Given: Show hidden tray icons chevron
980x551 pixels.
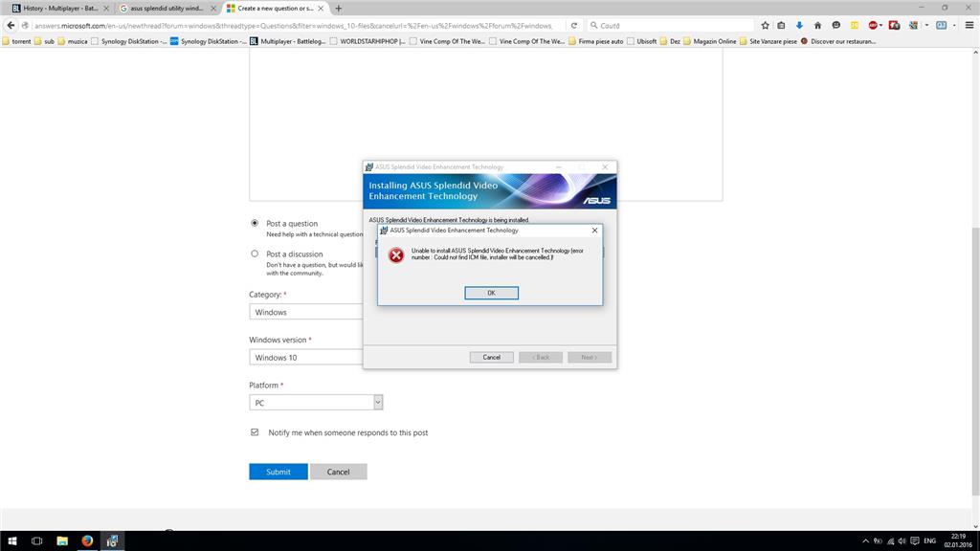Looking at the screenshot, I should [x=865, y=541].
